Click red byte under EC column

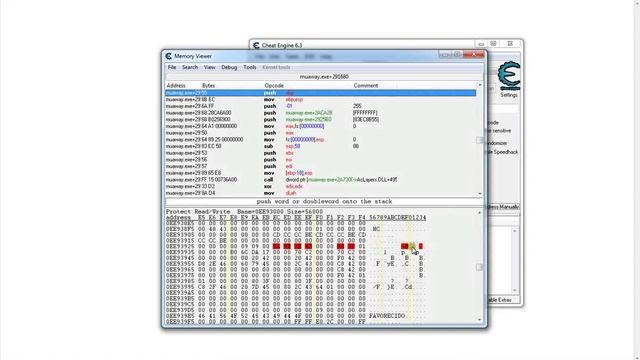tap(276, 246)
